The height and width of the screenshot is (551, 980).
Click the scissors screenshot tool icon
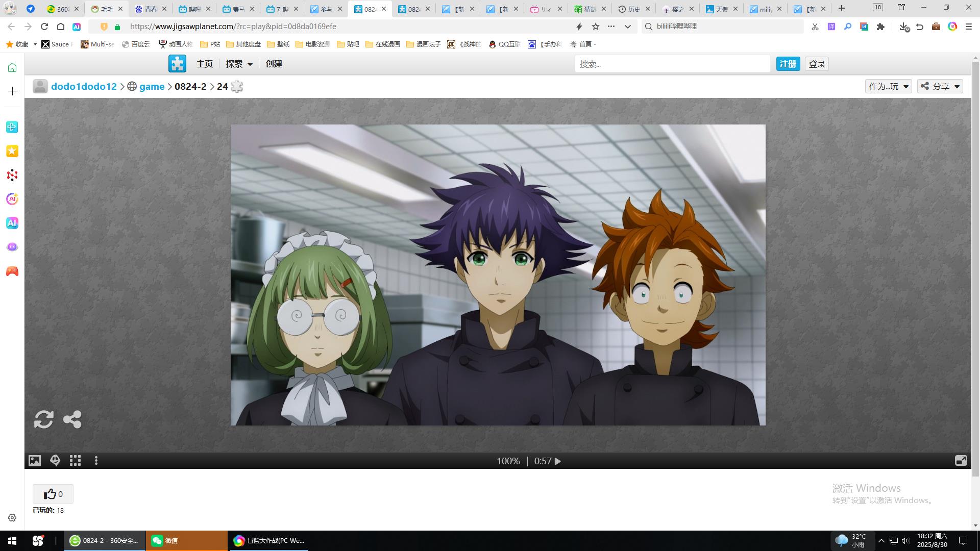(x=815, y=27)
